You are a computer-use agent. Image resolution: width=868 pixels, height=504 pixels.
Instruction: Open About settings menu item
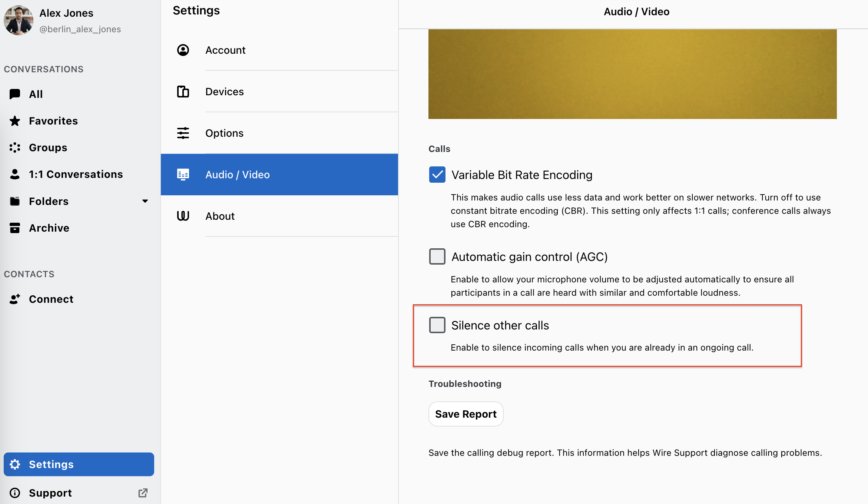279,216
